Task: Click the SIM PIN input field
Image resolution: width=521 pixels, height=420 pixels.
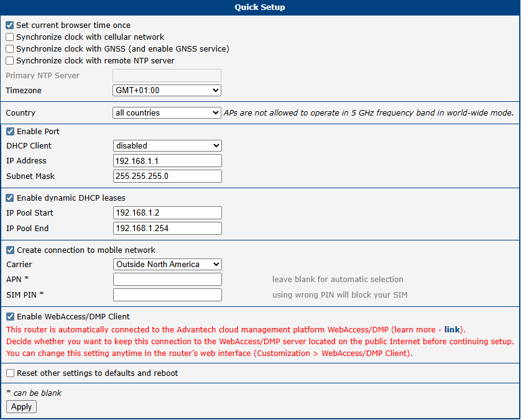Action: pos(167,295)
